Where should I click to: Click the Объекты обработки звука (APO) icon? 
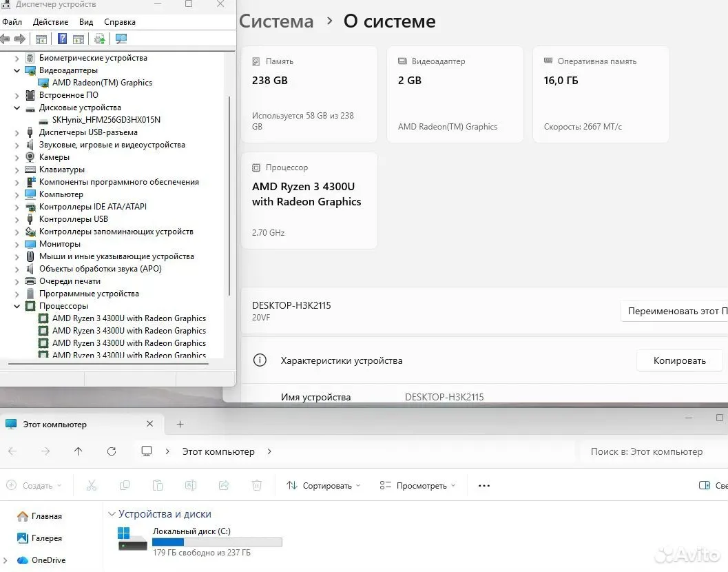point(30,269)
